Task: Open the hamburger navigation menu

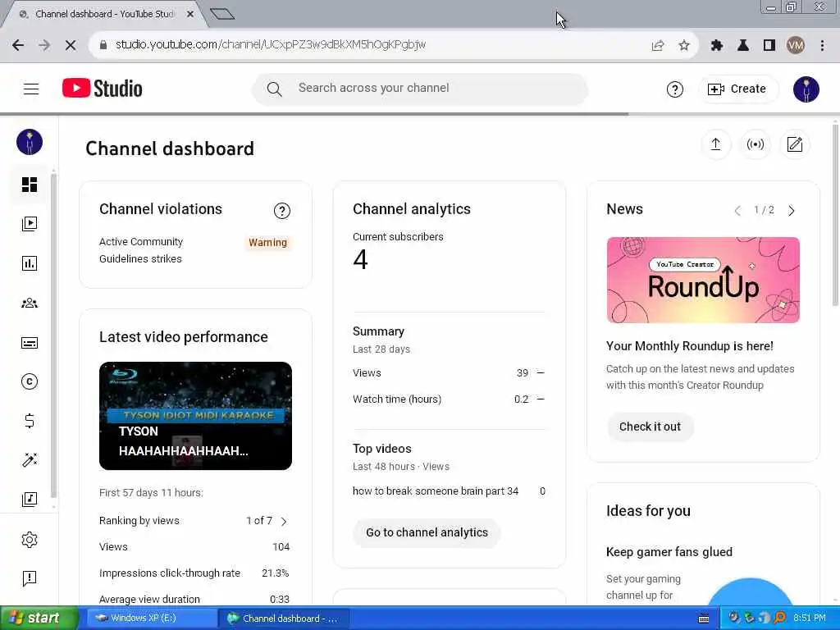Action: point(31,89)
